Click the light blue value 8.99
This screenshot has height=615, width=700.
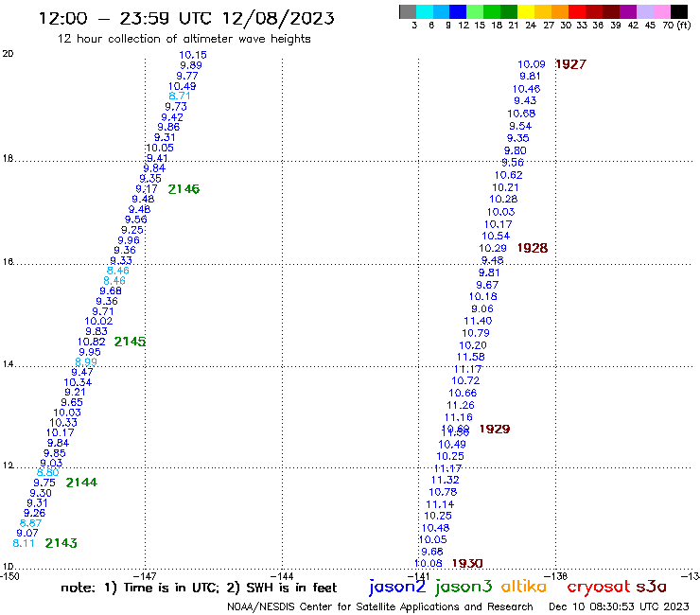[x=86, y=362]
